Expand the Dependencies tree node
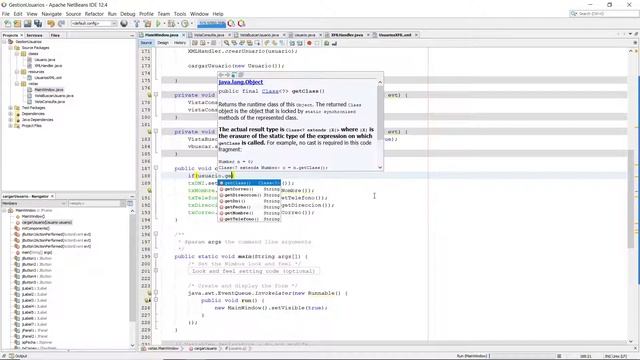 11,114
